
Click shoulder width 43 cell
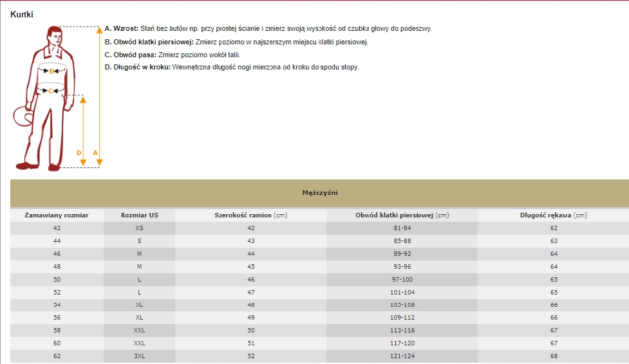250,241
